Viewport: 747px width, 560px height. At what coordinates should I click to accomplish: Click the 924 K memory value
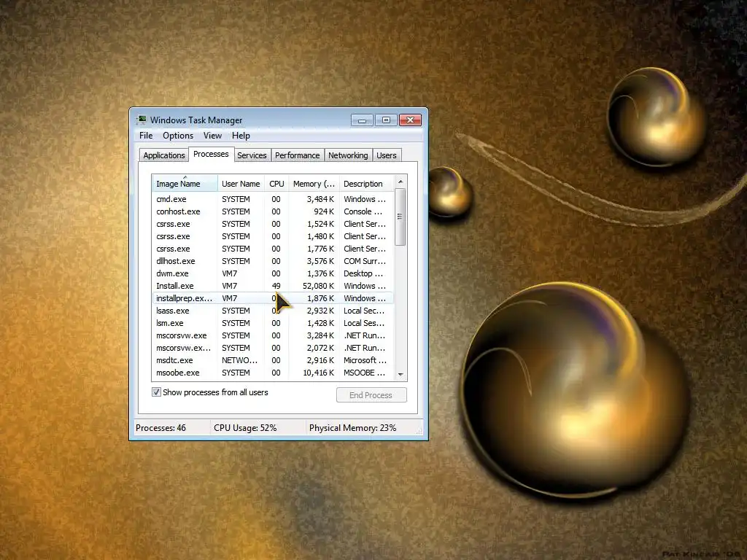pyautogui.click(x=324, y=211)
